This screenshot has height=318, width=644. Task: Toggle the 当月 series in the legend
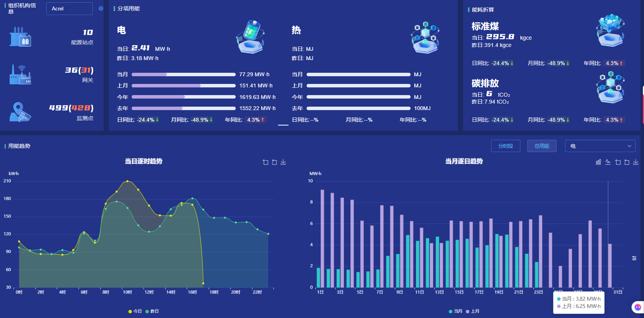456,311
